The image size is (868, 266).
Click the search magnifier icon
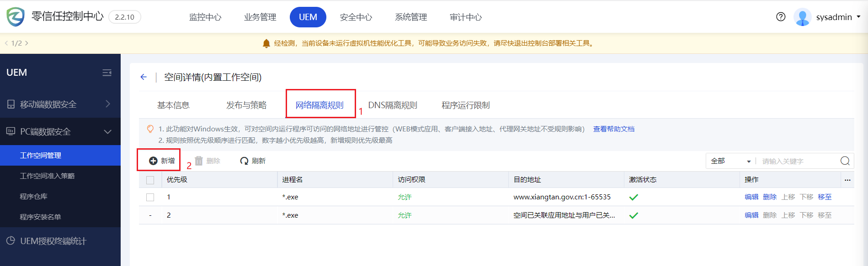click(x=845, y=161)
